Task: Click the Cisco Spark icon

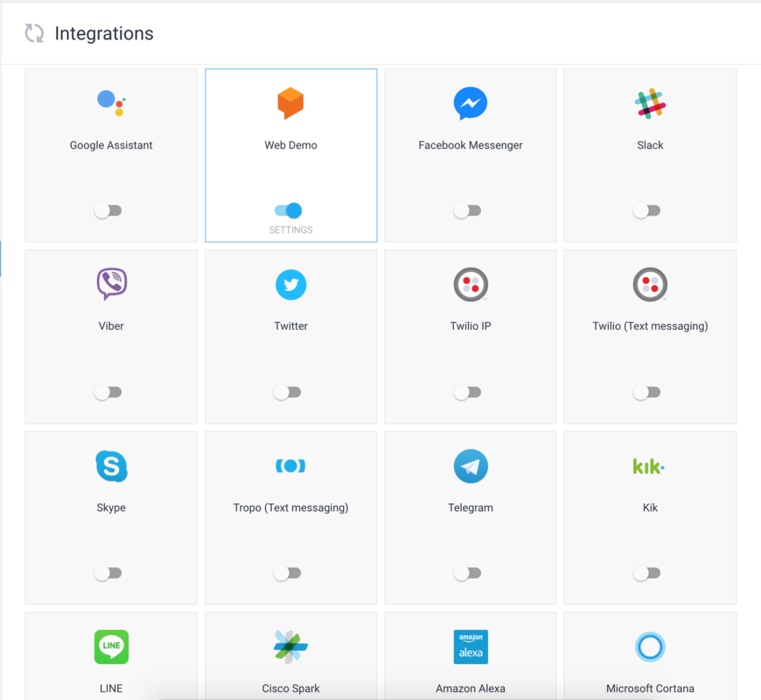Action: (290, 647)
